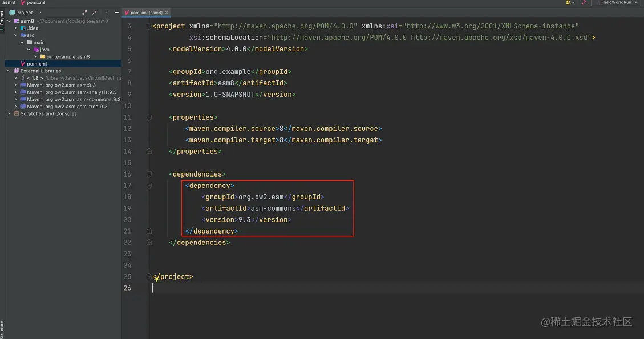Image resolution: width=644 pixels, height=339 pixels.
Task: Click asm8 in the navigation breadcrumb
Action: (x=8, y=2)
